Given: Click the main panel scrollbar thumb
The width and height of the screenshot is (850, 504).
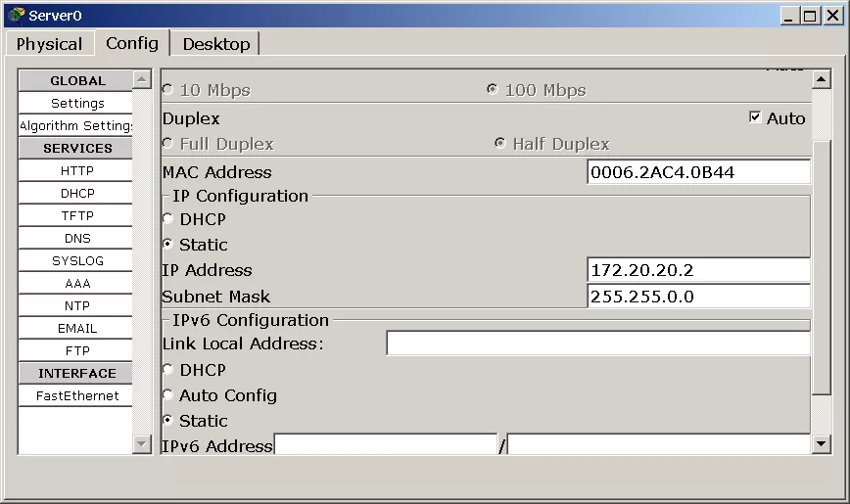Looking at the screenshot, I should coord(822,268).
